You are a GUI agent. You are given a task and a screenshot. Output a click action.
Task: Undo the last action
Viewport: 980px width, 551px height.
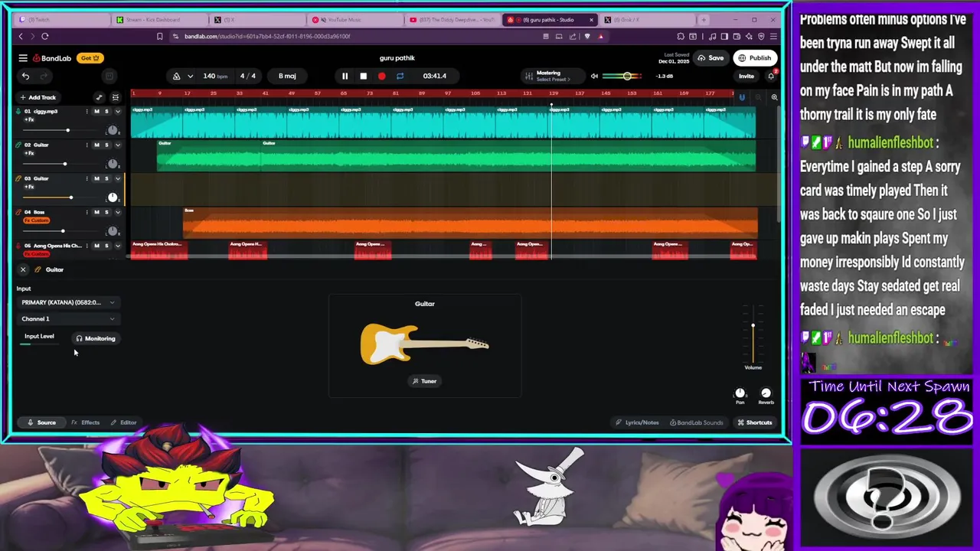coord(25,76)
